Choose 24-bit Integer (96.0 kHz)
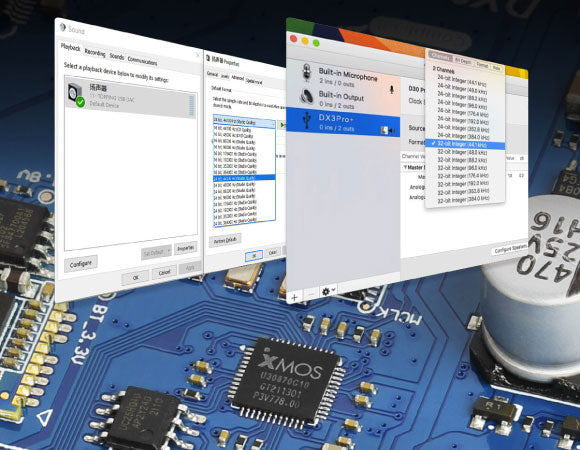Viewport: 580px width, 450px height. click(x=462, y=104)
